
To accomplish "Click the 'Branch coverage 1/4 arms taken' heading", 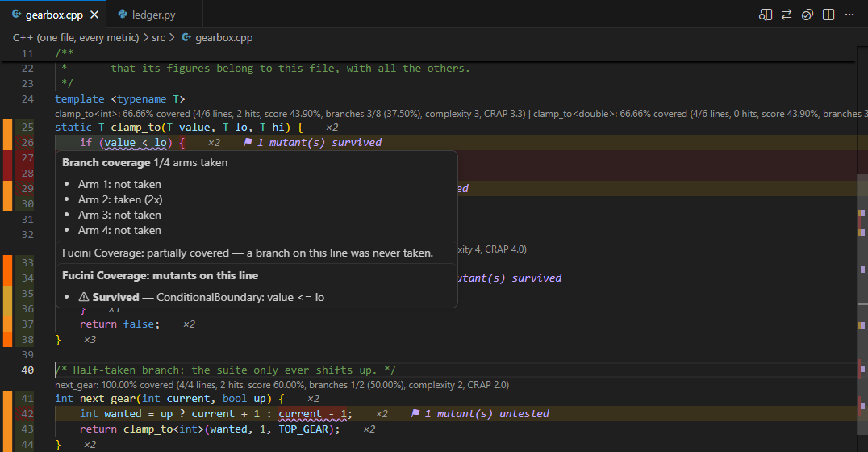I will point(144,162).
